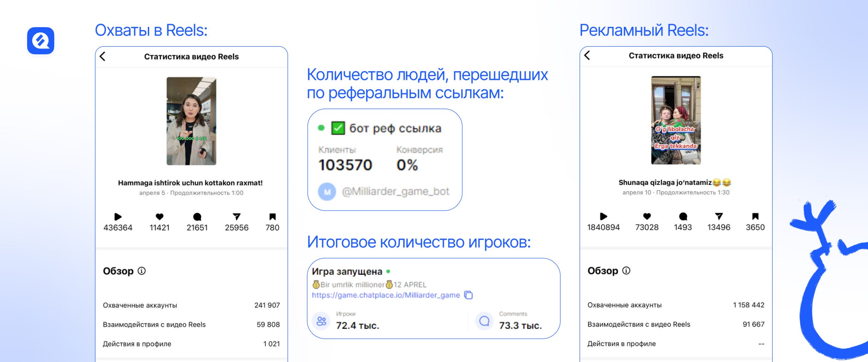
Task: Open the Обзор info icon in left panel
Action: [142, 271]
